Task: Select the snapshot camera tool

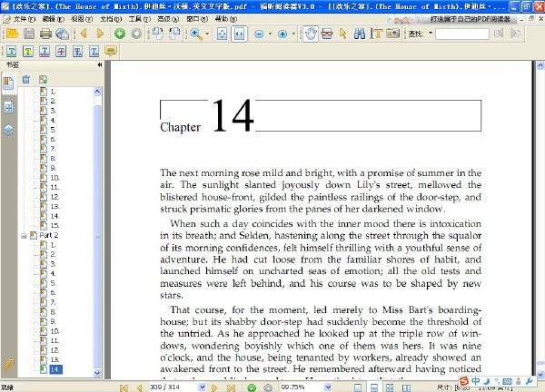Action: coord(392,34)
